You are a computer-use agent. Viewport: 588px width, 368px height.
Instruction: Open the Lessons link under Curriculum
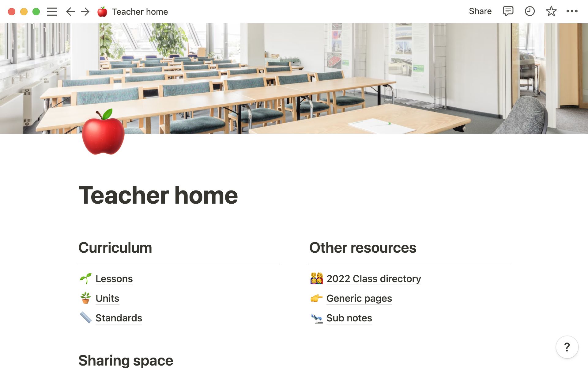point(114,278)
